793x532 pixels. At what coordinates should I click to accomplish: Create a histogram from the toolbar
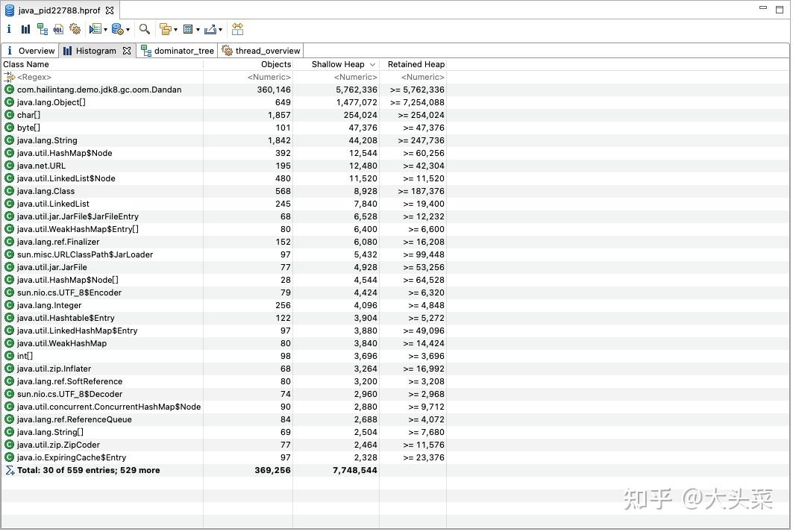click(x=25, y=29)
